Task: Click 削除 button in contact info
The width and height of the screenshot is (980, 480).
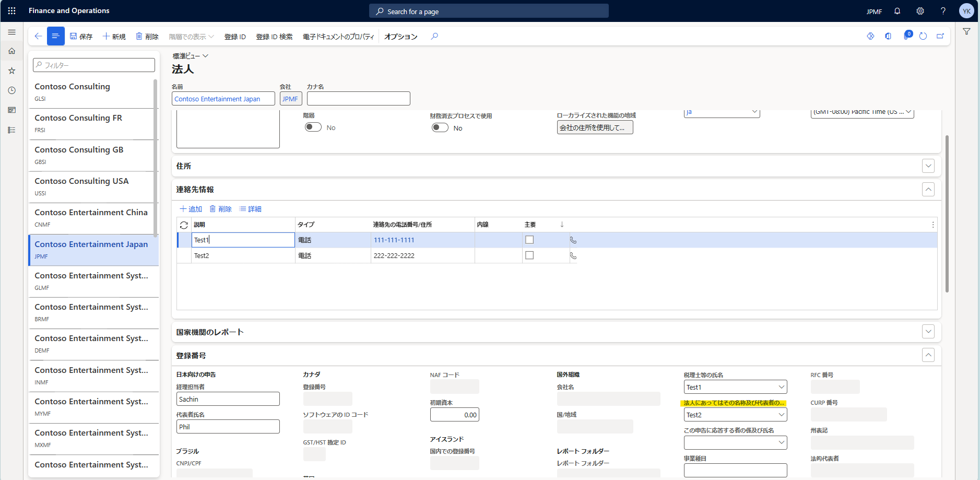Action: 221,209
